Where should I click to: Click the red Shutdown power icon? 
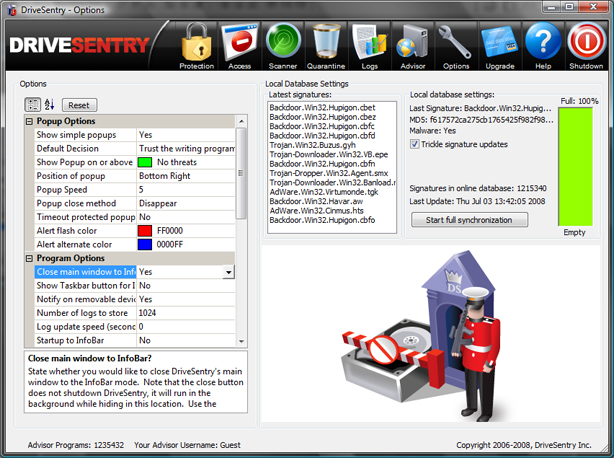tap(586, 46)
